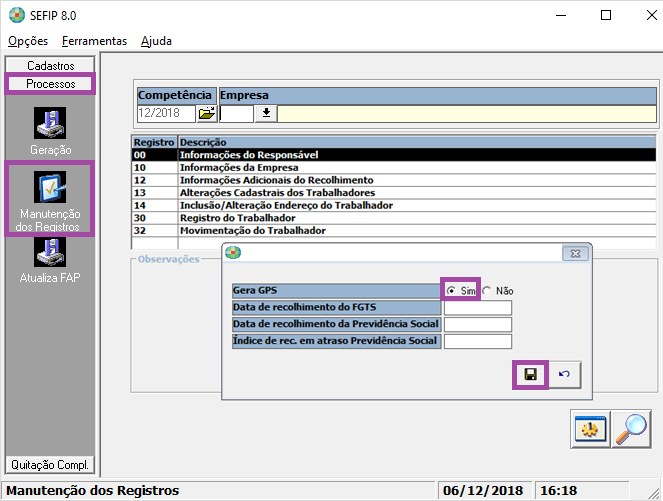Click the Empresa name display field
663x501 pixels.
coord(467,114)
